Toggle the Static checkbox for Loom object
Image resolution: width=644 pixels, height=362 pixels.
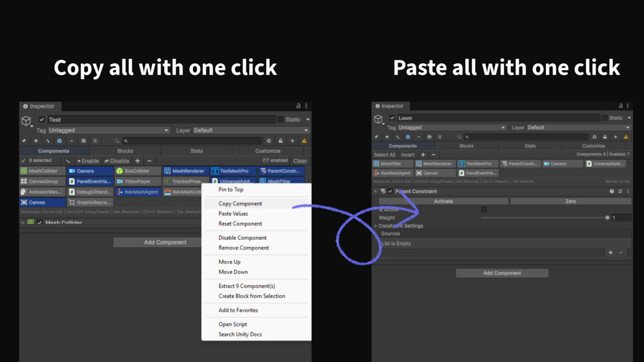605,118
